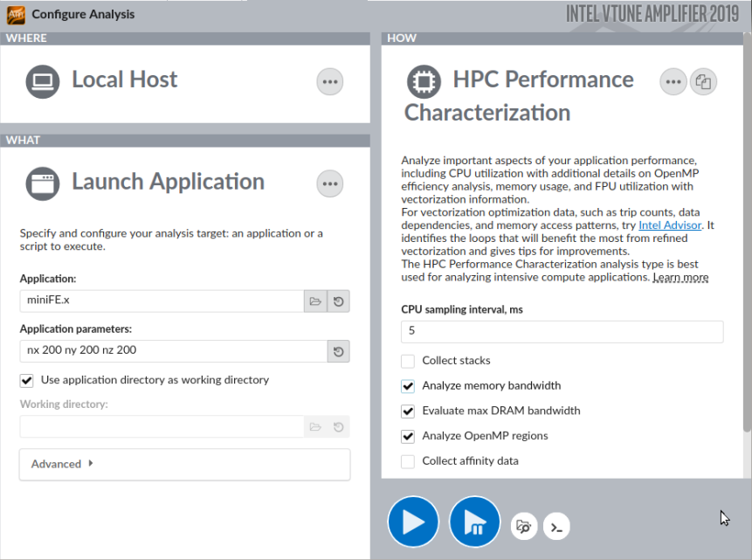Click the copy analysis type icon
752x560 pixels.
click(x=703, y=82)
